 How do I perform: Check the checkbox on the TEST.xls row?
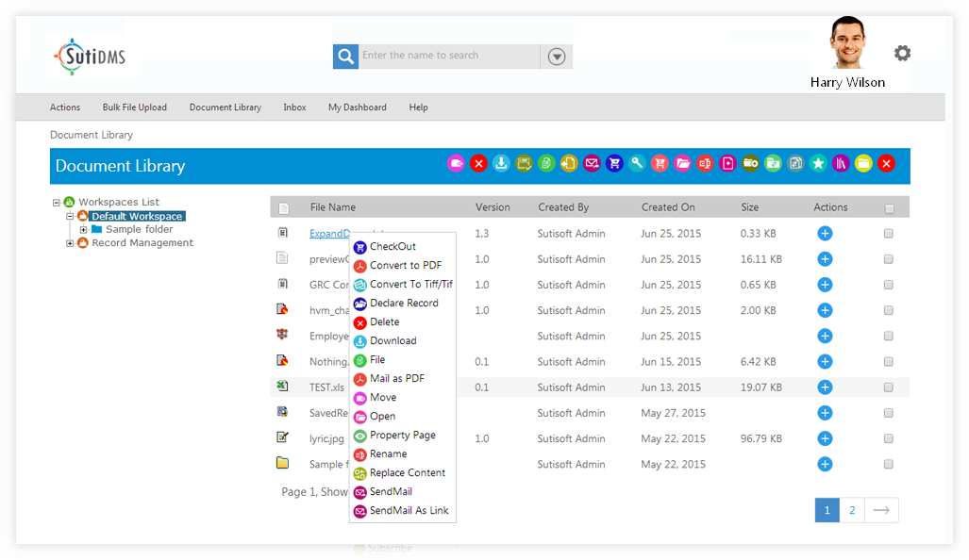pyautogui.click(x=888, y=387)
